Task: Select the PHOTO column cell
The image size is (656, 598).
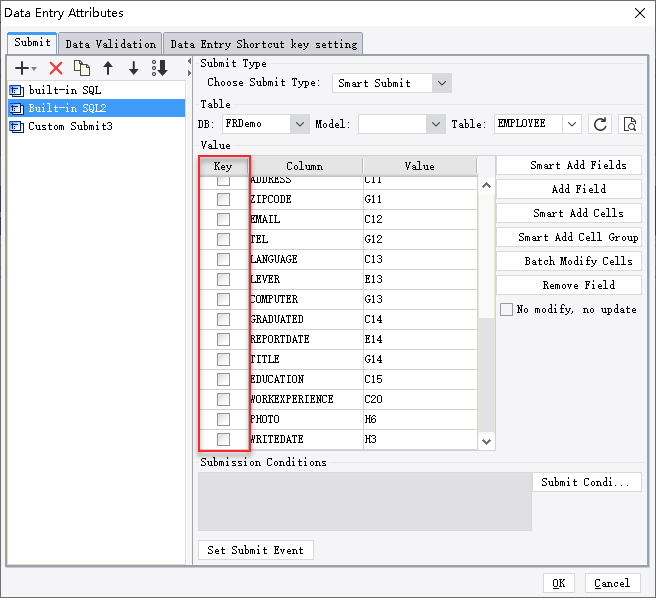Action: tap(306, 419)
